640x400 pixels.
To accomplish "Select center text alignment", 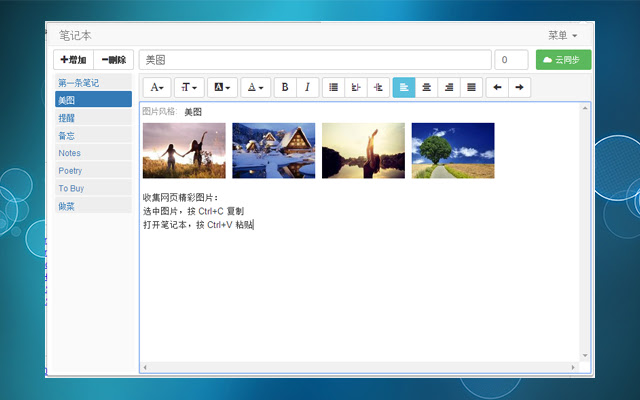I will tap(426, 87).
